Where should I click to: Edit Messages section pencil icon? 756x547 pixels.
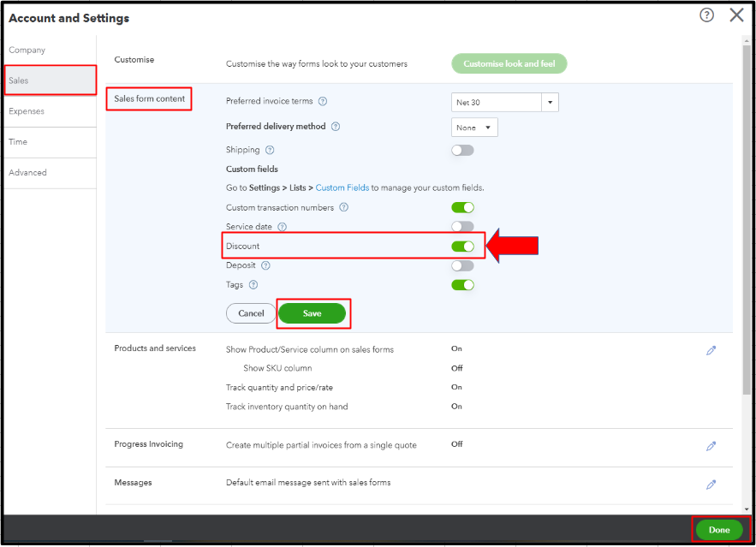click(711, 484)
